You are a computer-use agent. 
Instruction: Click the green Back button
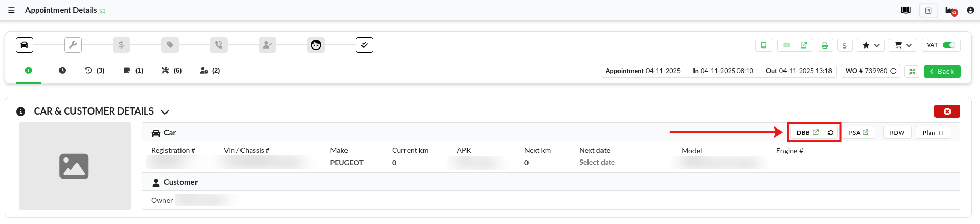(x=942, y=72)
